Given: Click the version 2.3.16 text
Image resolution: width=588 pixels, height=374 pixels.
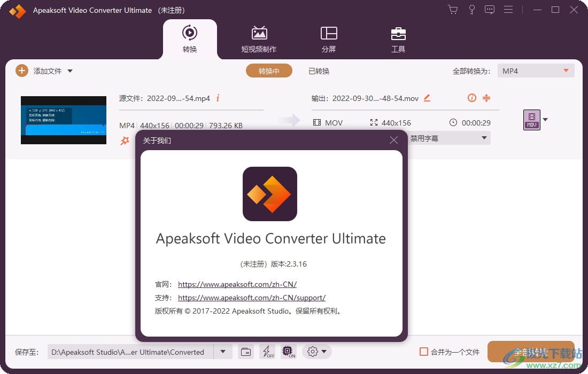Looking at the screenshot, I should tap(289, 264).
